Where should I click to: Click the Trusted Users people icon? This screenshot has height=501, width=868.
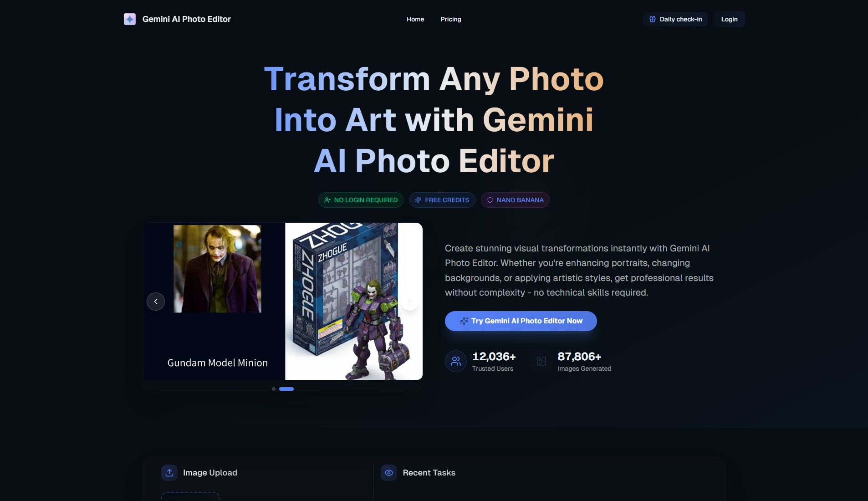click(x=456, y=361)
